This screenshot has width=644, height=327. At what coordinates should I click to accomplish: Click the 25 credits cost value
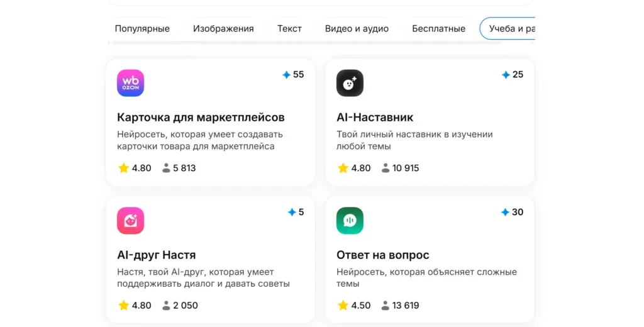tap(518, 75)
